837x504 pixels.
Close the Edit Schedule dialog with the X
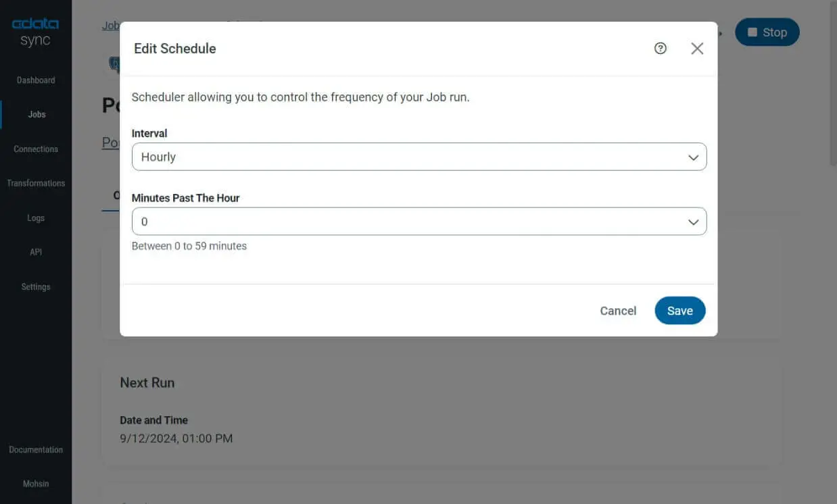tap(697, 48)
